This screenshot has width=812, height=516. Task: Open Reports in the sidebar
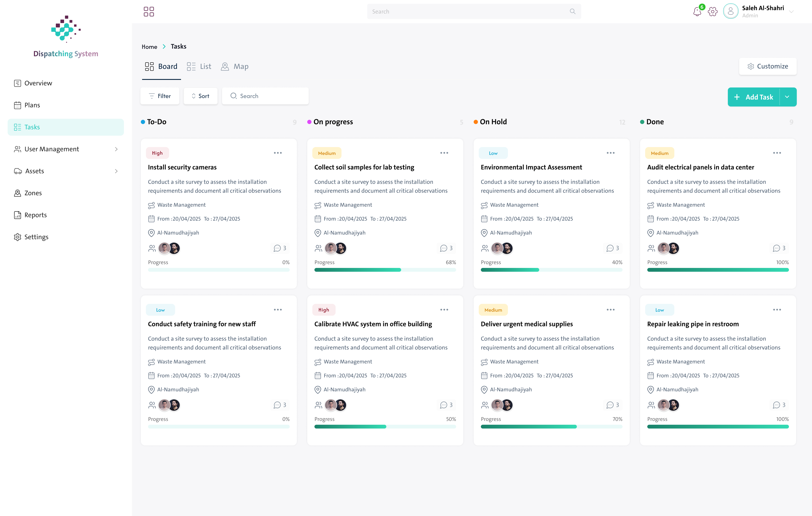point(66,215)
